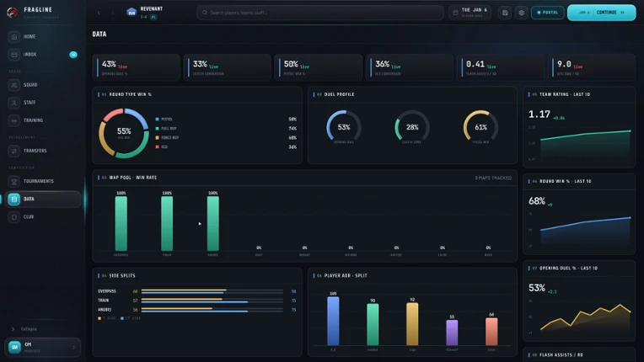
Task: Click the Fragline logo icon
Action: [13, 13]
